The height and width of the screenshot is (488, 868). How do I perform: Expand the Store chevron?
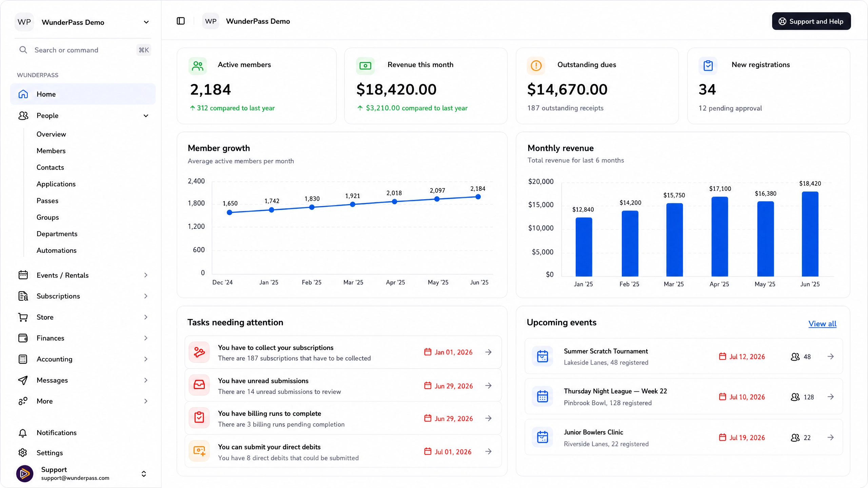[146, 317]
